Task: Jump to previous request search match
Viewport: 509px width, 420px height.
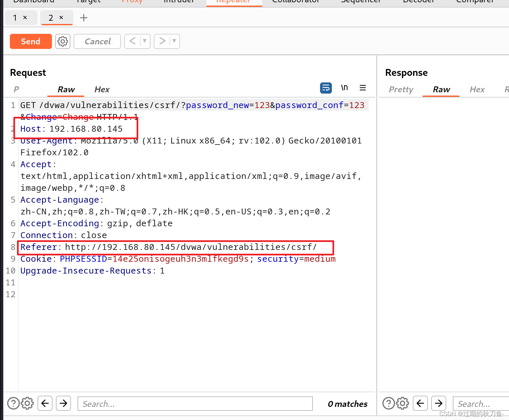Action: pyautogui.click(x=45, y=403)
